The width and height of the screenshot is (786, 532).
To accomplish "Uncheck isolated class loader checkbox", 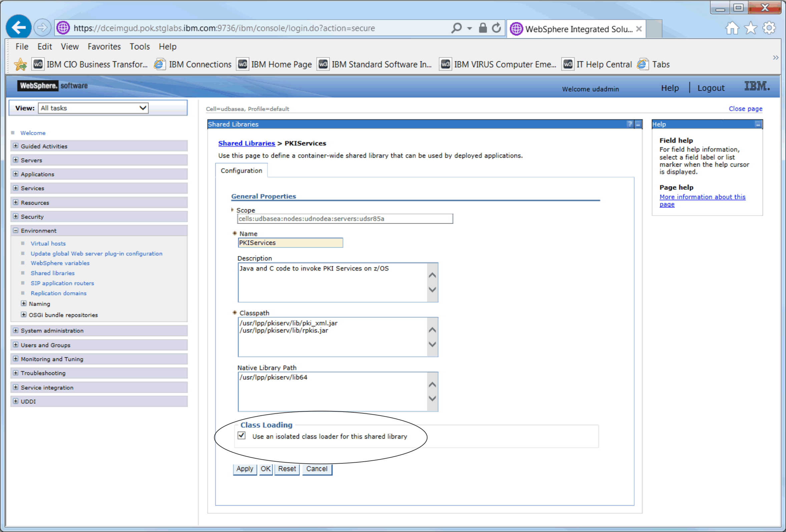I will tap(242, 435).
